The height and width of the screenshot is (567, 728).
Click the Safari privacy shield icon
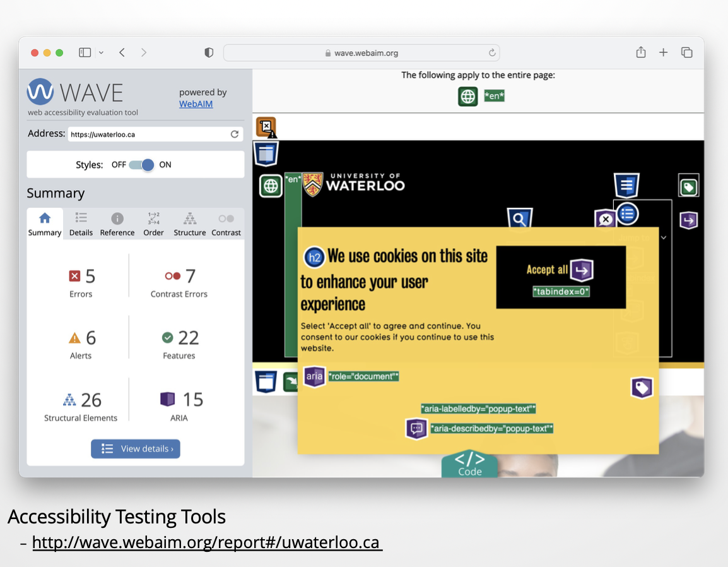pos(209,53)
